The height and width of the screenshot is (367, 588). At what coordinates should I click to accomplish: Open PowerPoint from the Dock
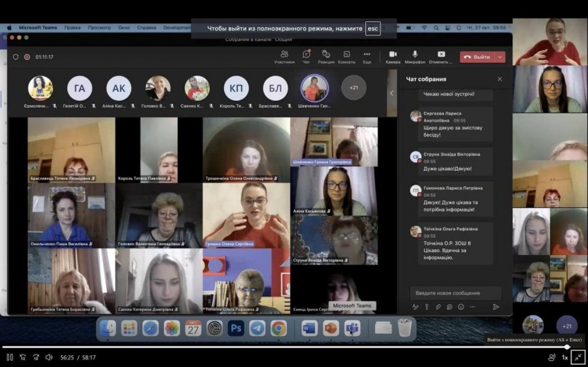[x=331, y=328]
